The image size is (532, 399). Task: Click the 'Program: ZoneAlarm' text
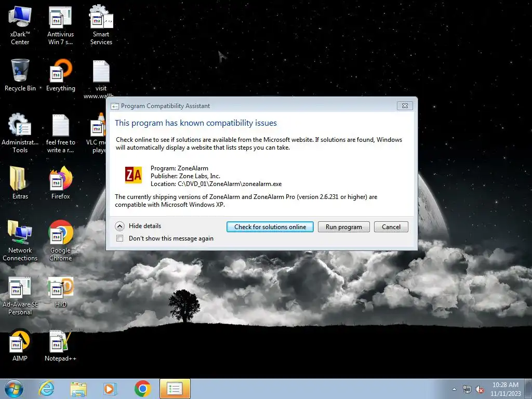pyautogui.click(x=179, y=168)
